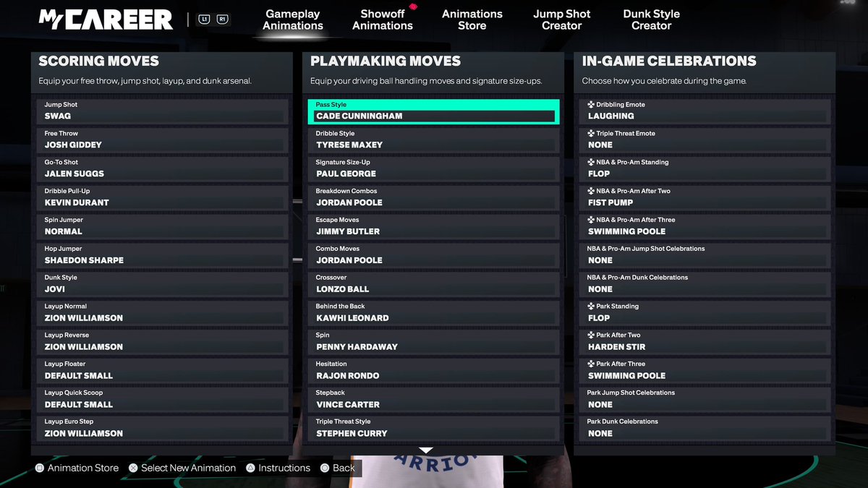Image resolution: width=868 pixels, height=488 pixels.
Task: Pick the Stepback Vince Carter slot
Action: (434, 401)
